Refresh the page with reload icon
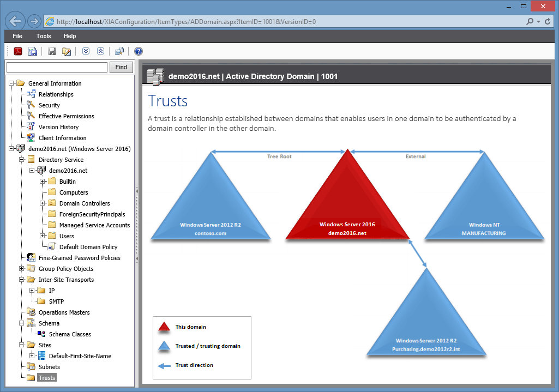 (548, 21)
